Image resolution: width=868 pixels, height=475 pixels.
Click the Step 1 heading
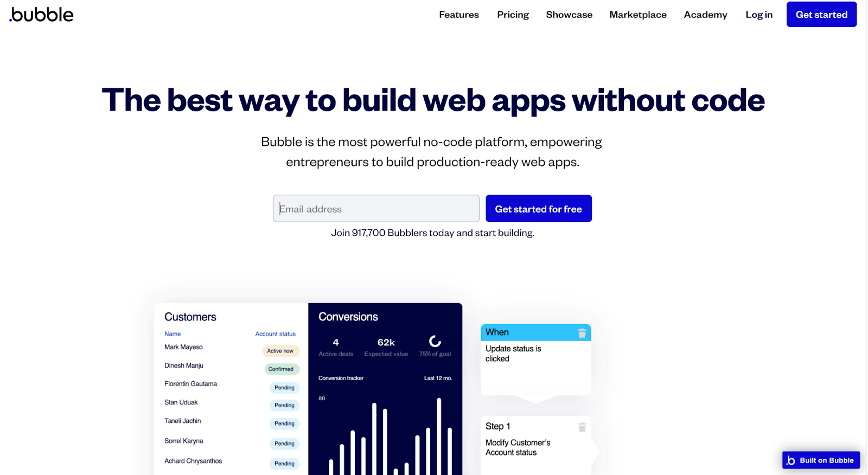coord(498,426)
